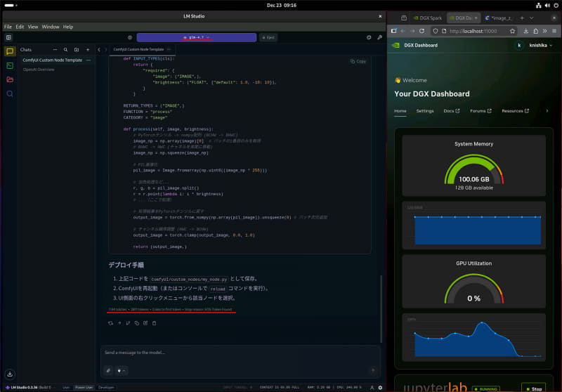Bookmark the localhost page with the star icon
Viewport: 562px width, 392px height.
(x=513, y=31)
